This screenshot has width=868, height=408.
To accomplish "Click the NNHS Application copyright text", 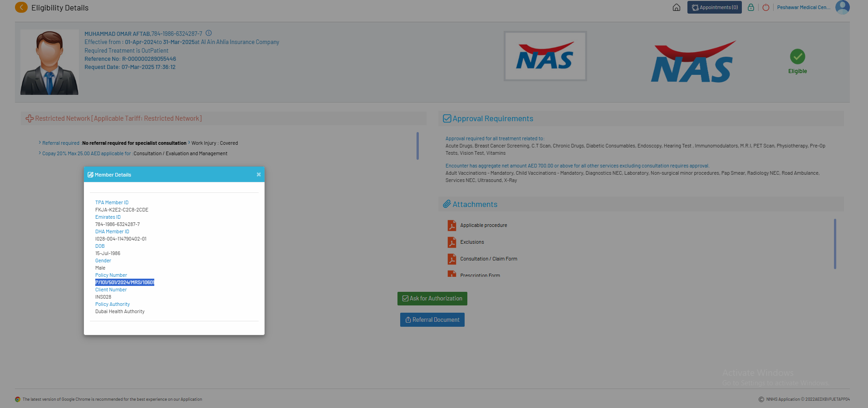I will (808, 399).
